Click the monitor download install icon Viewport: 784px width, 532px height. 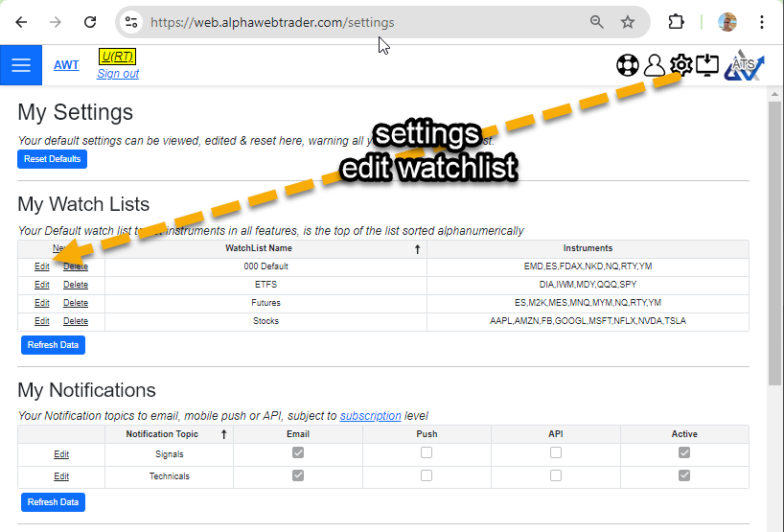click(707, 65)
